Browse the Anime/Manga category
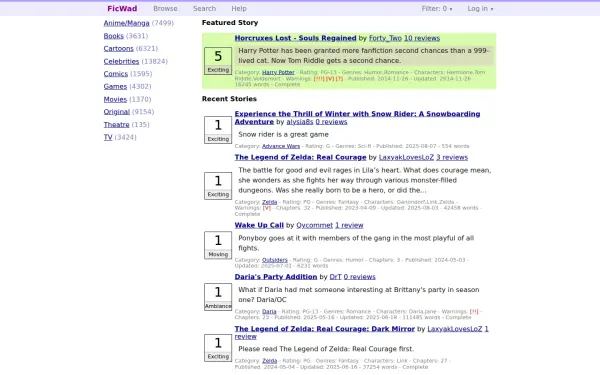Image resolution: width=600 pixels, height=375 pixels. click(126, 23)
